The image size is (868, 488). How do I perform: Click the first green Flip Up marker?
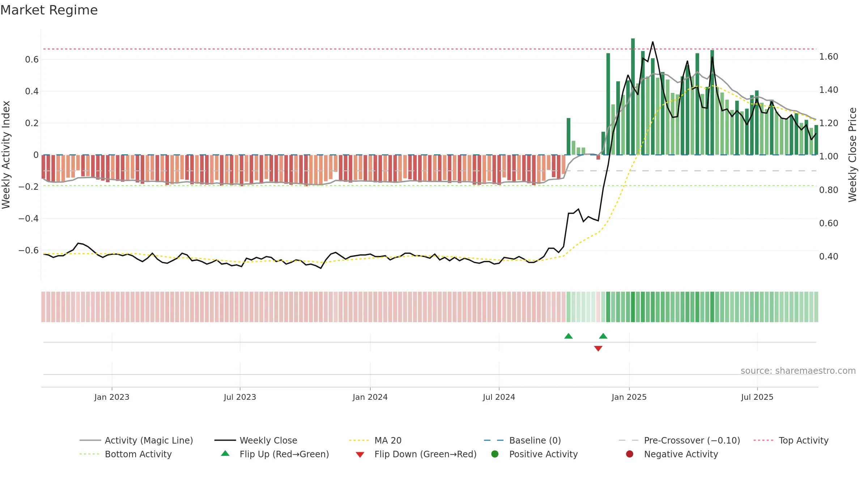coord(569,336)
